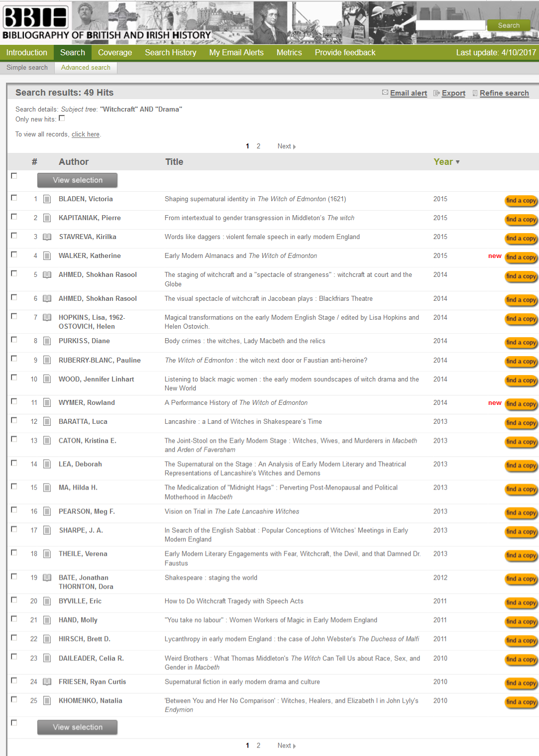This screenshot has height=756, width=539.
Task: Click Next arrow in bottom pagination
Action: 294,746
